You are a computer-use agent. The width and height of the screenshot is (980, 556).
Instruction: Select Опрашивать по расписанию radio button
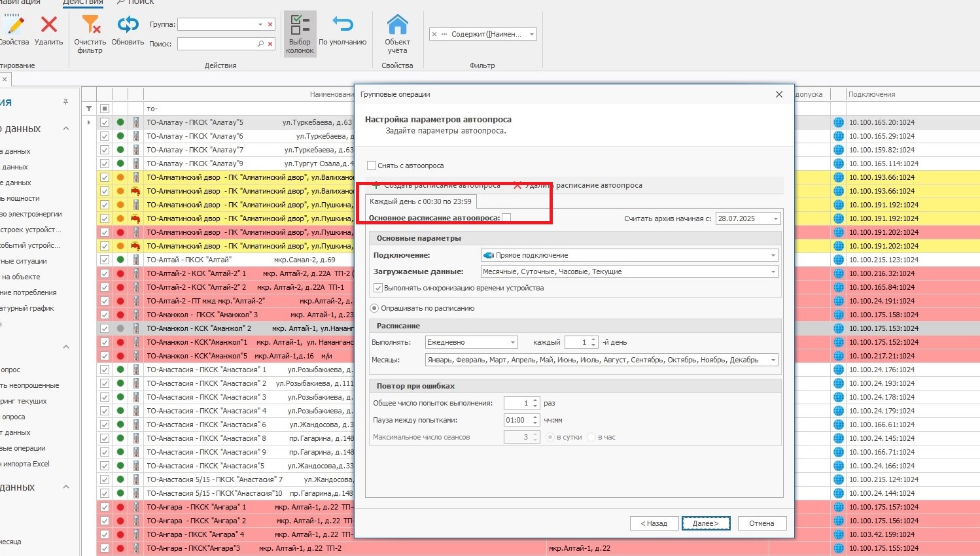[375, 308]
